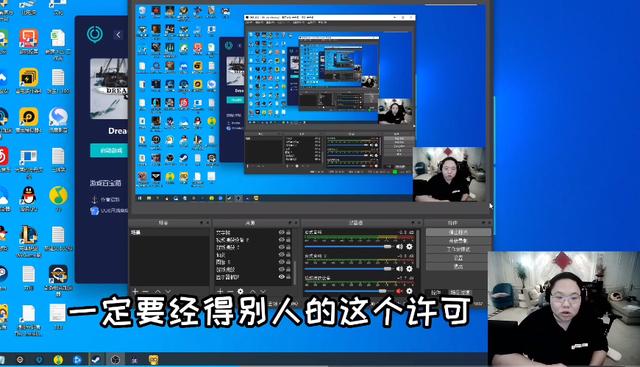
Task: Toggle lock on the bottom source row
Action: click(x=289, y=276)
